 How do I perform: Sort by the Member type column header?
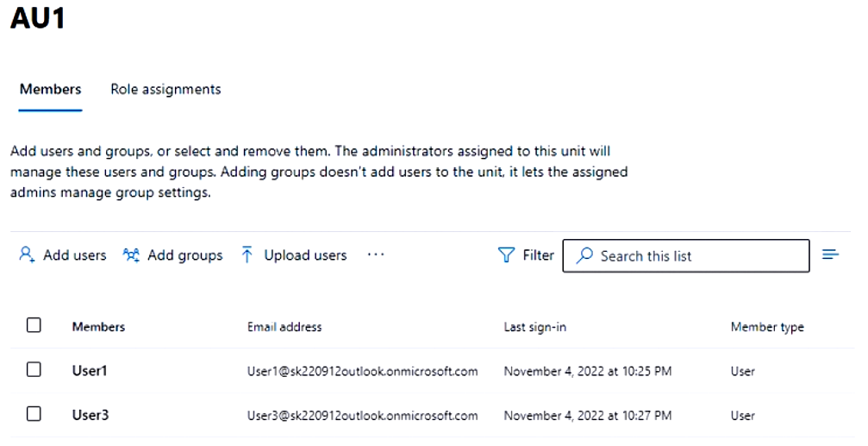[767, 327]
